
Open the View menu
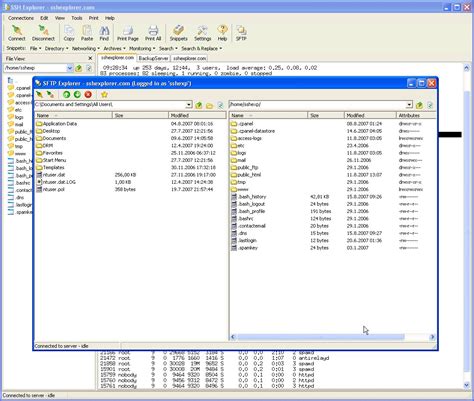pos(60,18)
